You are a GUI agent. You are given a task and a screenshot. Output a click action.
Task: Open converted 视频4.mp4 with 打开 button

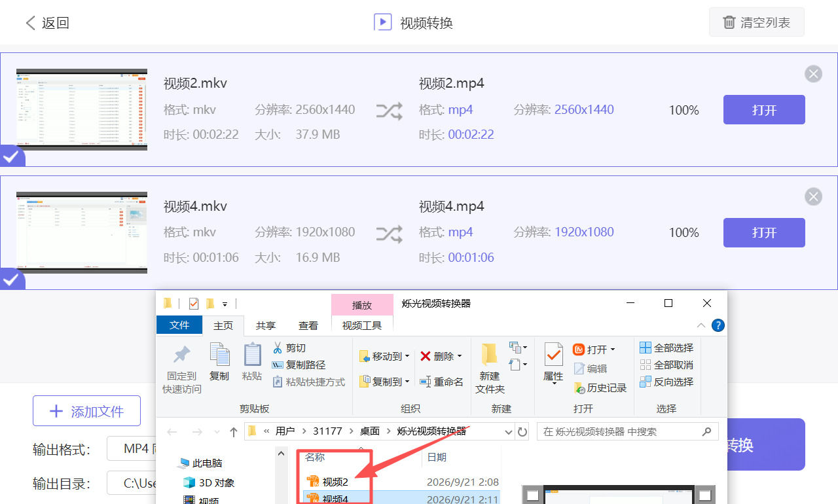click(x=764, y=232)
